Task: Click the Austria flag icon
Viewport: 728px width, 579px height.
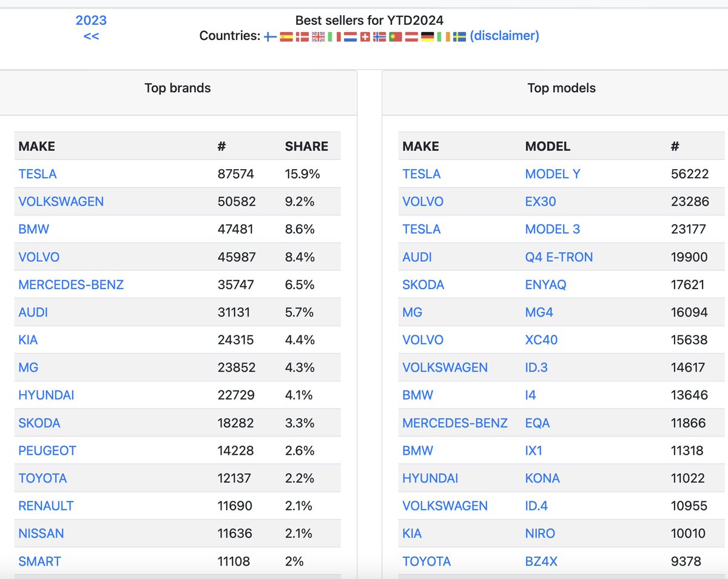Action: (x=411, y=36)
